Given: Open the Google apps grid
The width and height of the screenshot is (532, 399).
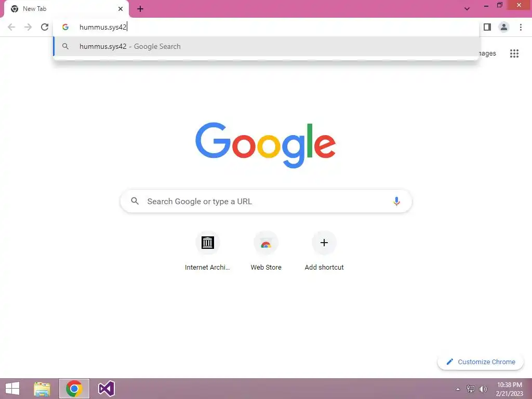Looking at the screenshot, I should point(514,54).
